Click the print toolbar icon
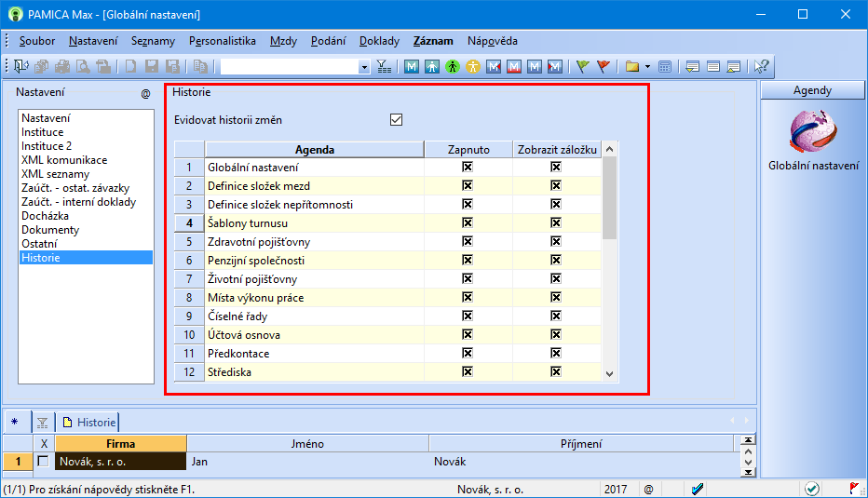868x498 pixels. 62,66
